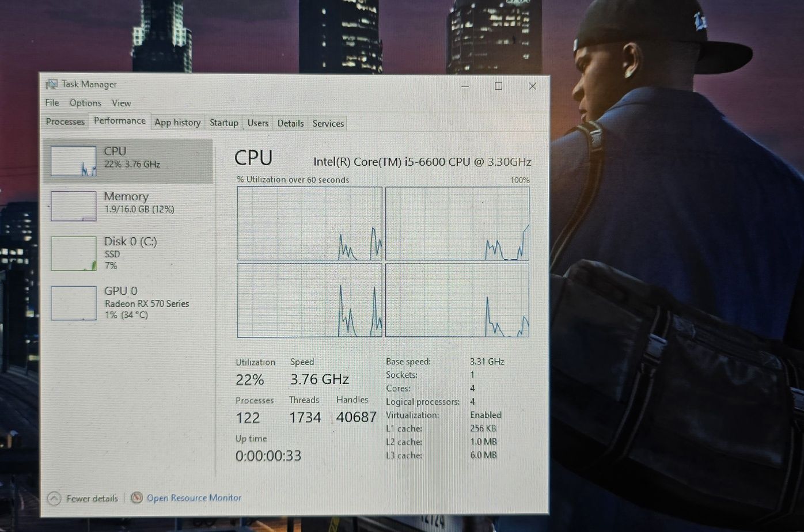
Task: Click the L1 cache 256 KB value
Action: click(x=483, y=428)
